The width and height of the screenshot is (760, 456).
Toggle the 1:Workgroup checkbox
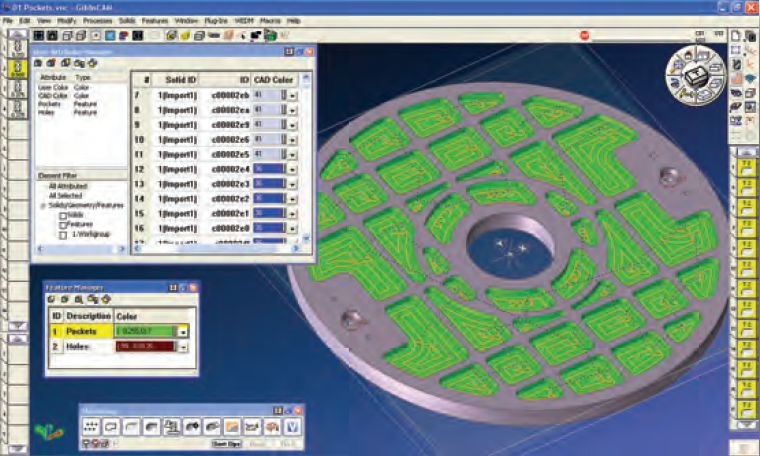(x=63, y=236)
